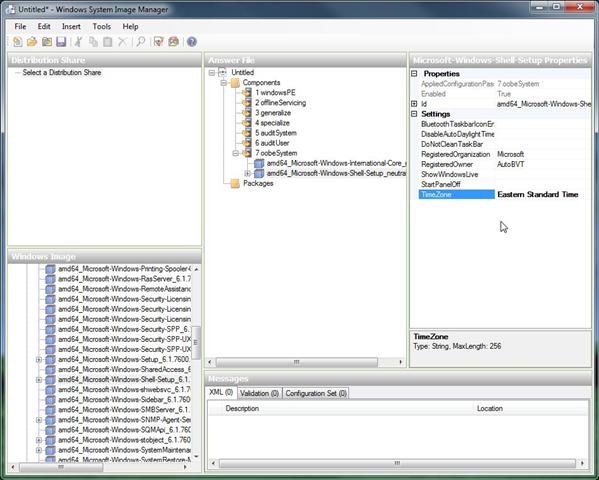Click the 2 offlineServicing pass icon
The image size is (599, 480).
247,102
